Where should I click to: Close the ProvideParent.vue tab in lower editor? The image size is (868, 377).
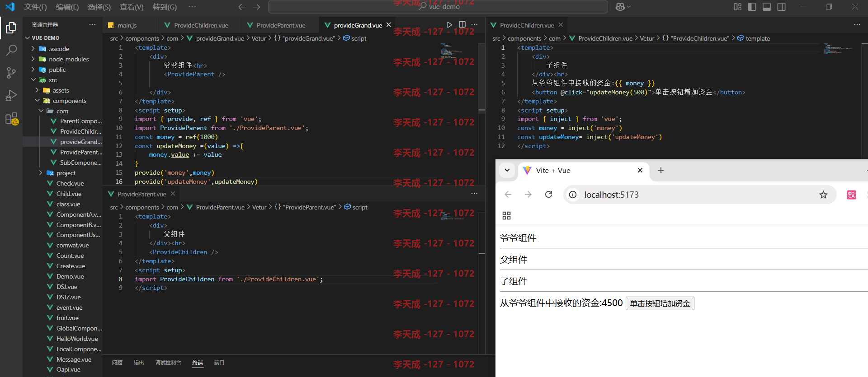173,194
